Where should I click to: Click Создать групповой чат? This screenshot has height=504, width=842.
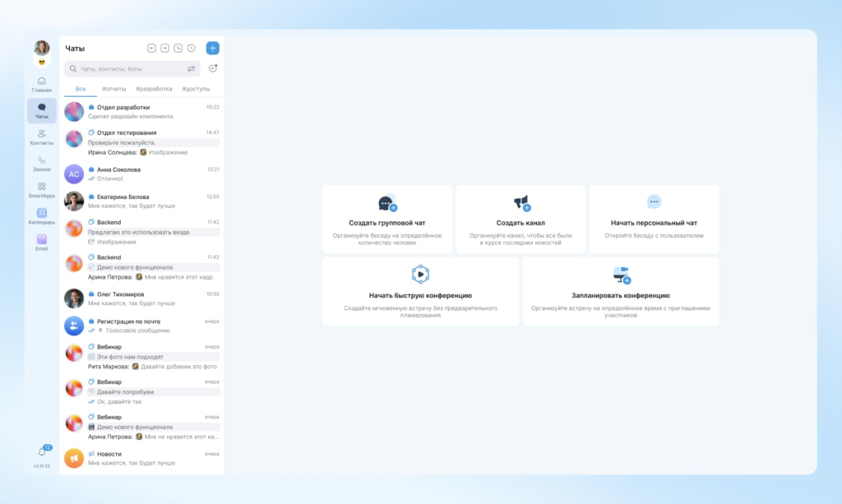point(386,219)
